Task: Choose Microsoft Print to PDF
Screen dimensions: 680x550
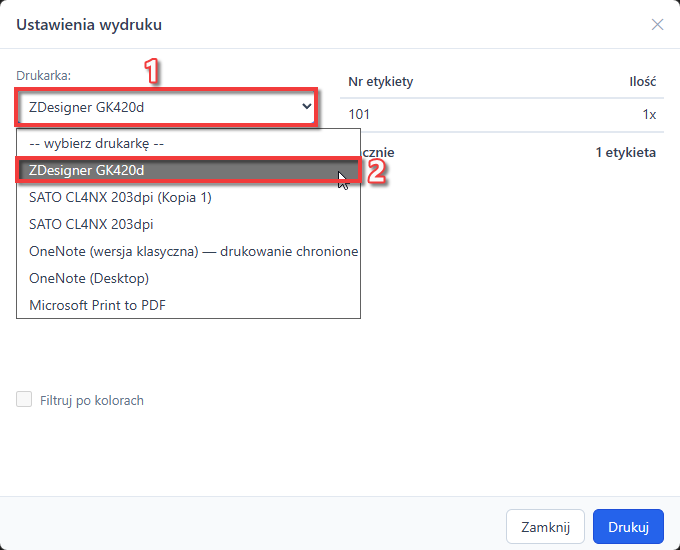Action: click(x=188, y=305)
